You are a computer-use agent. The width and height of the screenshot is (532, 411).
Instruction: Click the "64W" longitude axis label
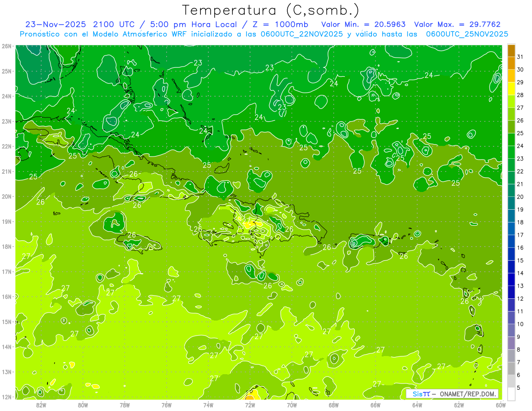pyautogui.click(x=417, y=405)
